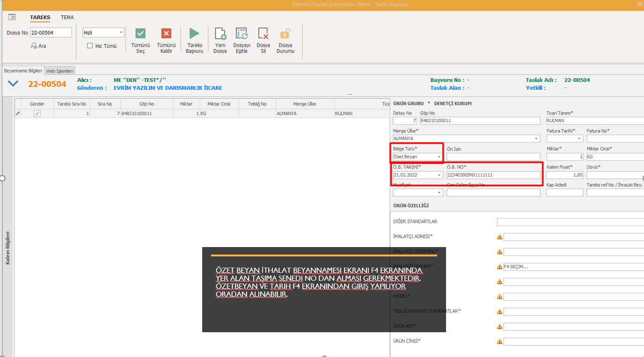Image resolution: width=644 pixels, height=357 pixels.
Task: Start Tareks Başvuru with the play icon
Action: [194, 33]
